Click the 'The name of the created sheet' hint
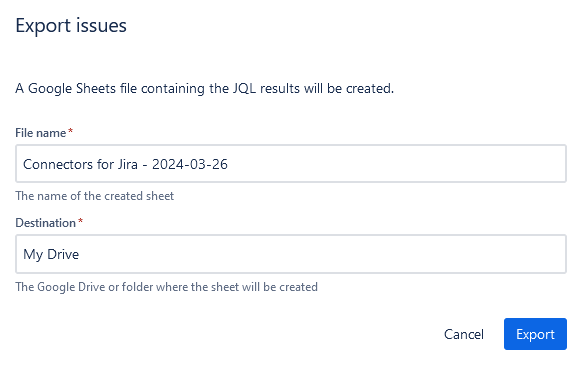 pyautogui.click(x=95, y=196)
